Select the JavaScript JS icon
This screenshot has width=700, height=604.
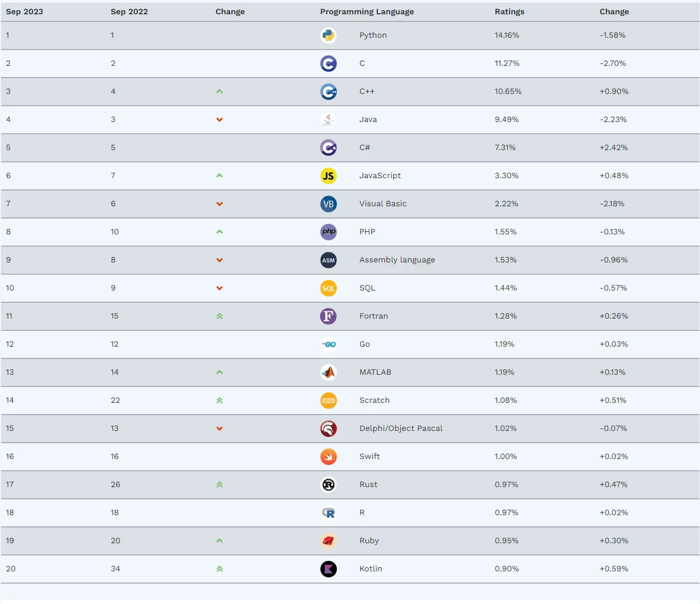(x=328, y=176)
